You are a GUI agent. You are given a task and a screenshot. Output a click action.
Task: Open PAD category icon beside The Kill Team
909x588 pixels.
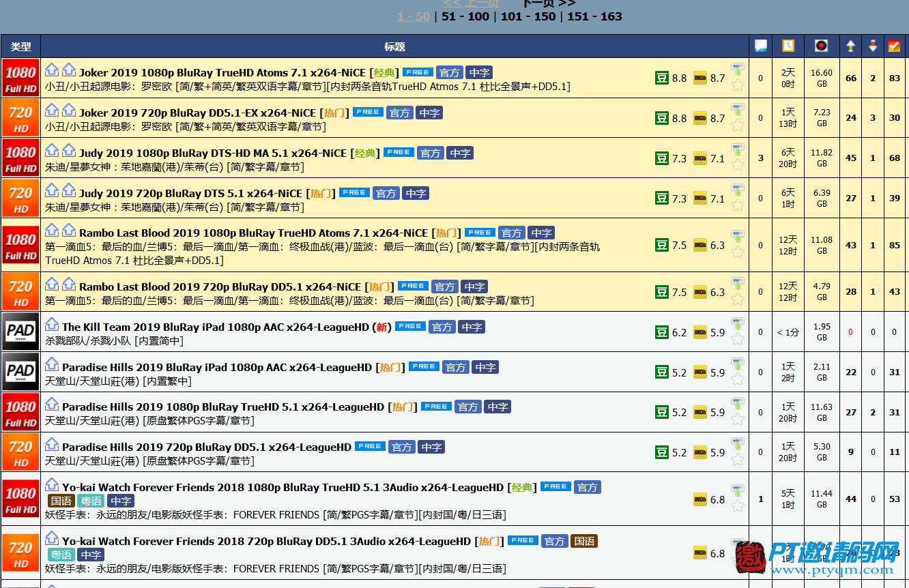click(x=20, y=332)
